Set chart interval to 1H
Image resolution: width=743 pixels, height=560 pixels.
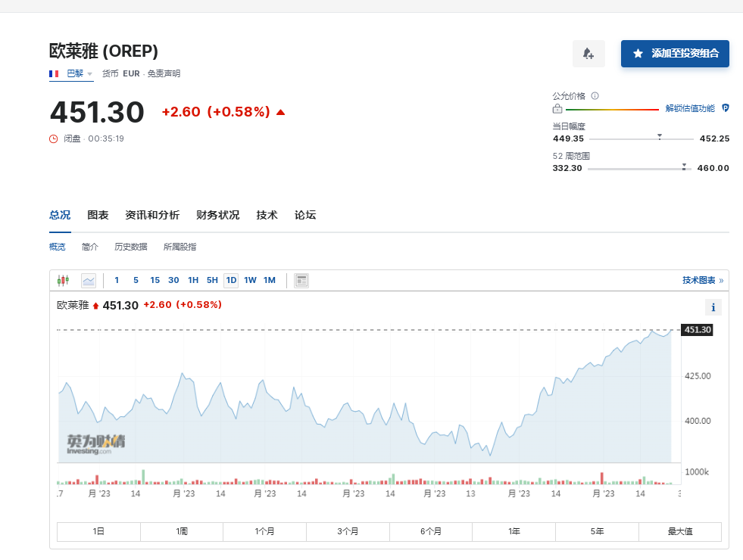point(193,280)
